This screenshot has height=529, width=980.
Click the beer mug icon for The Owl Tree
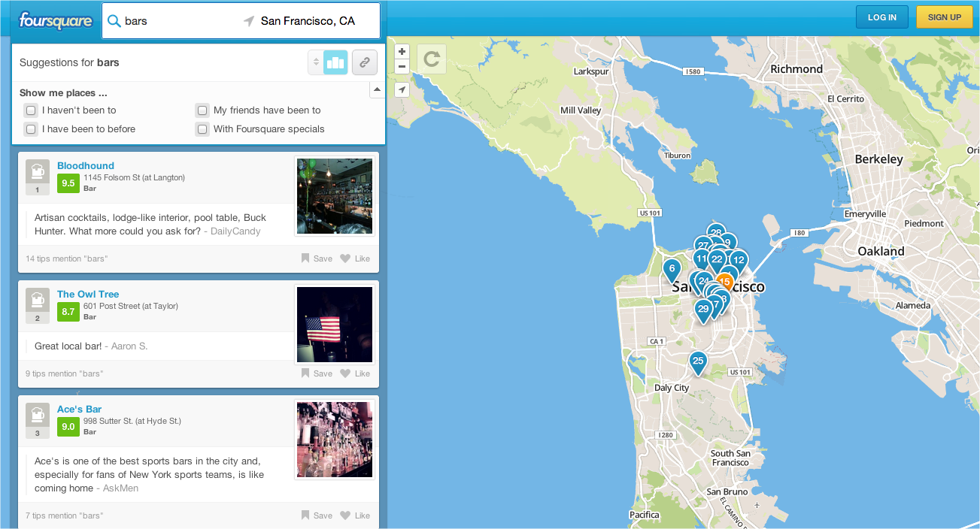pyautogui.click(x=38, y=300)
